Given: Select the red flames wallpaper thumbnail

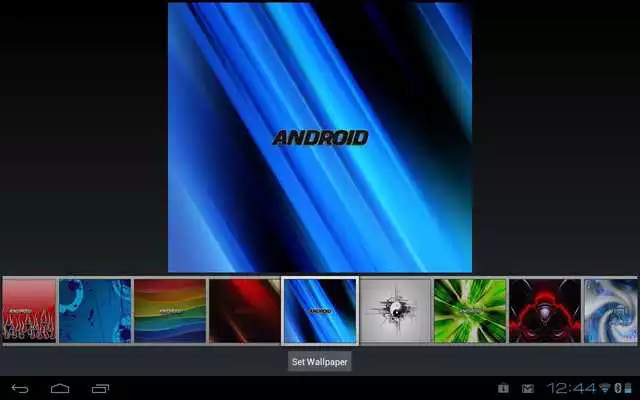Looking at the screenshot, I should pos(29,311).
